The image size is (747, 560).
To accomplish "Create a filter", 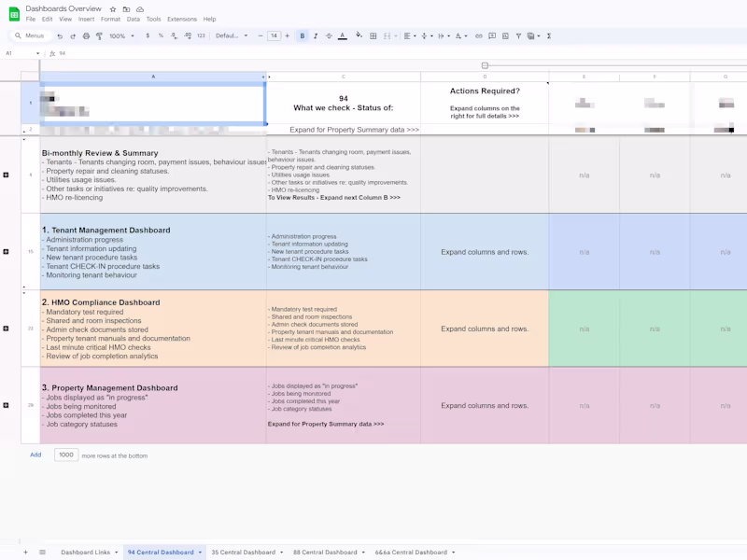I will pyautogui.click(x=518, y=35).
